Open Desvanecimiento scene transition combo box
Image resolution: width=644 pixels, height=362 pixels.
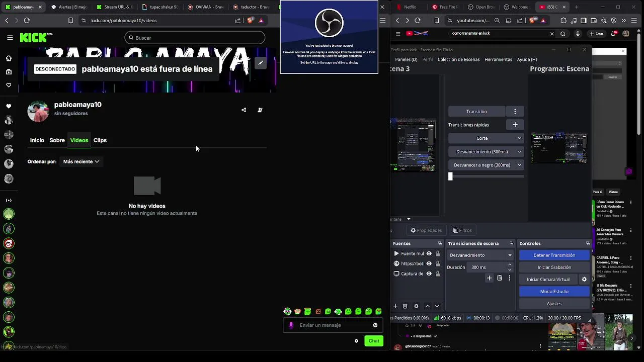click(480, 255)
